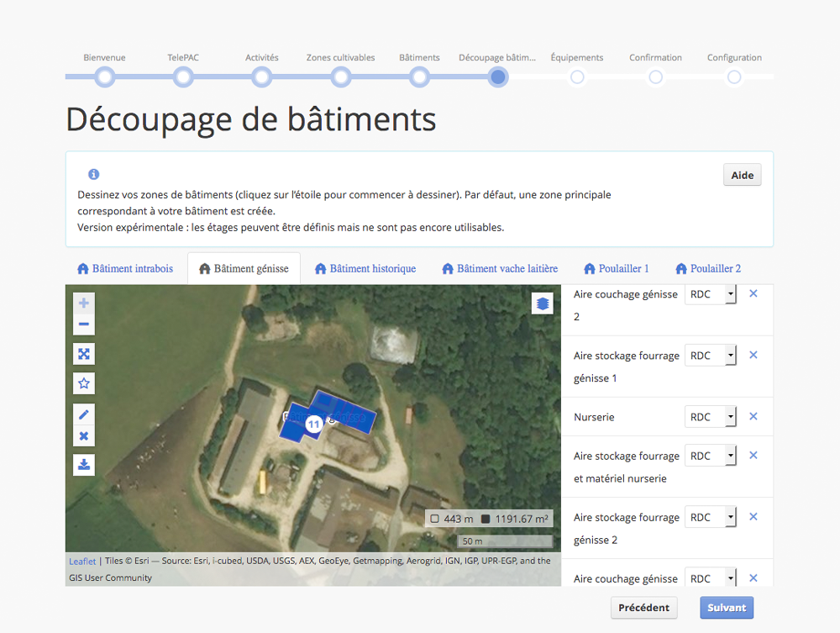This screenshot has height=633, width=840.
Task: Go to the Bâtiments step
Action: coord(419,77)
